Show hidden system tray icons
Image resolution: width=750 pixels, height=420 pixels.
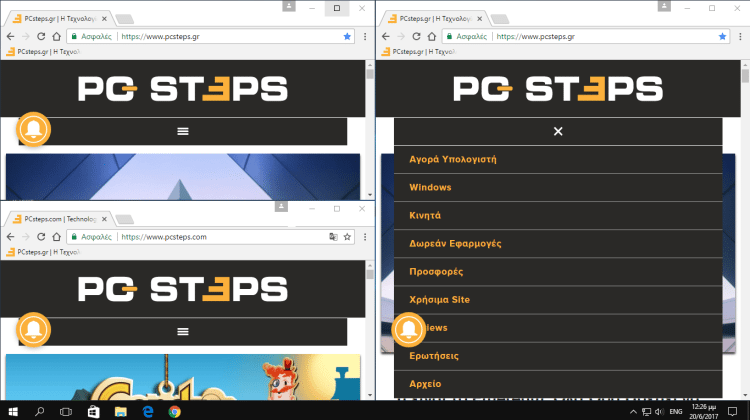632,411
